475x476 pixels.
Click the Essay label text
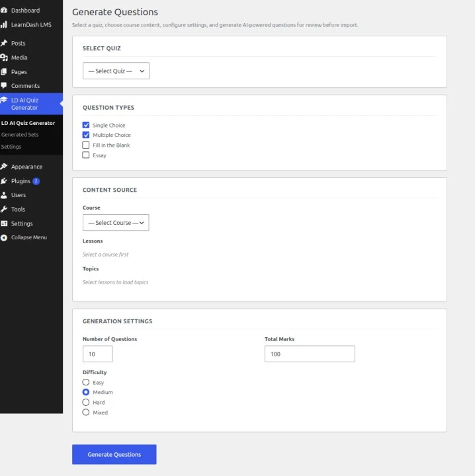[x=99, y=155]
